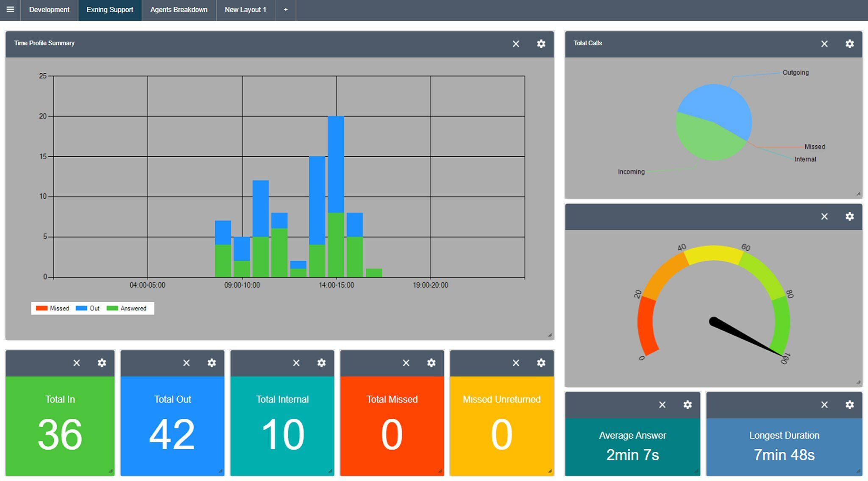Open the hamburger menu icon
The height and width of the screenshot is (481, 868).
point(10,9)
